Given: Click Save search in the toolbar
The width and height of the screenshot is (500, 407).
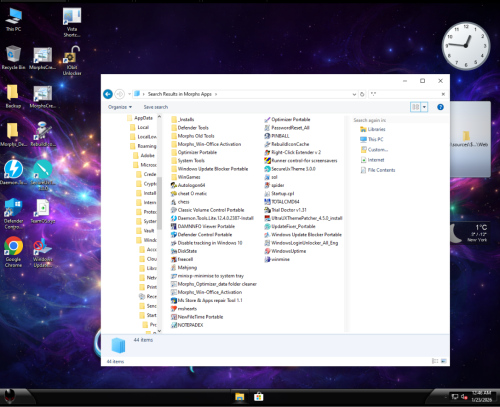Looking at the screenshot, I should click(x=156, y=107).
